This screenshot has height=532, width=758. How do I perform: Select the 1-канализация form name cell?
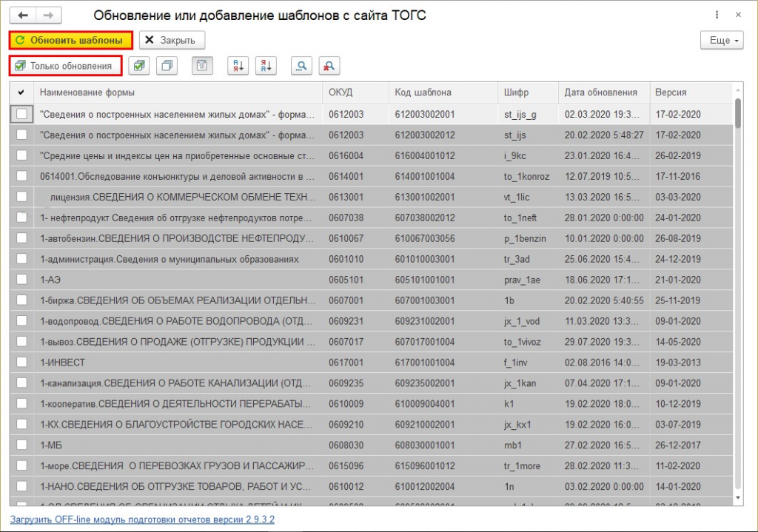178,383
